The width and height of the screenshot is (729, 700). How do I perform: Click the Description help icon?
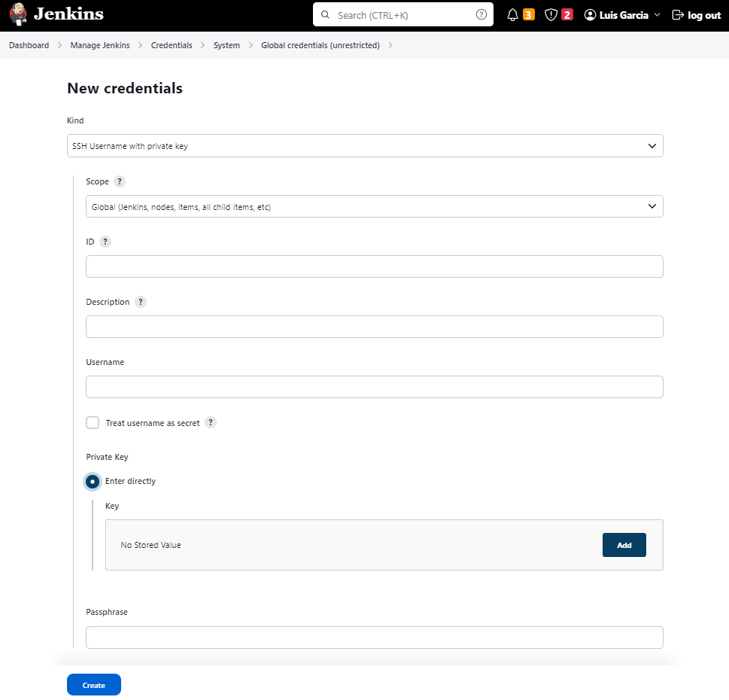tap(141, 302)
